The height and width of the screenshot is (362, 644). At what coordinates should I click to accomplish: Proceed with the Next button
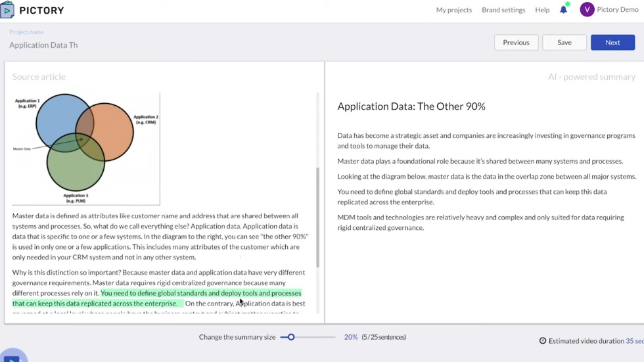pos(612,42)
